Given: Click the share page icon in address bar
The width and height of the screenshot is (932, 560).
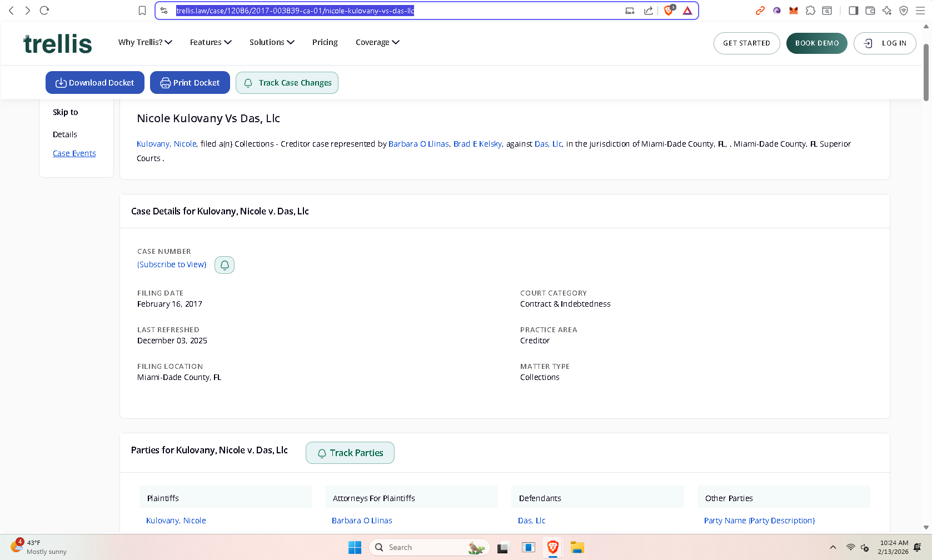Looking at the screenshot, I should tap(648, 11).
